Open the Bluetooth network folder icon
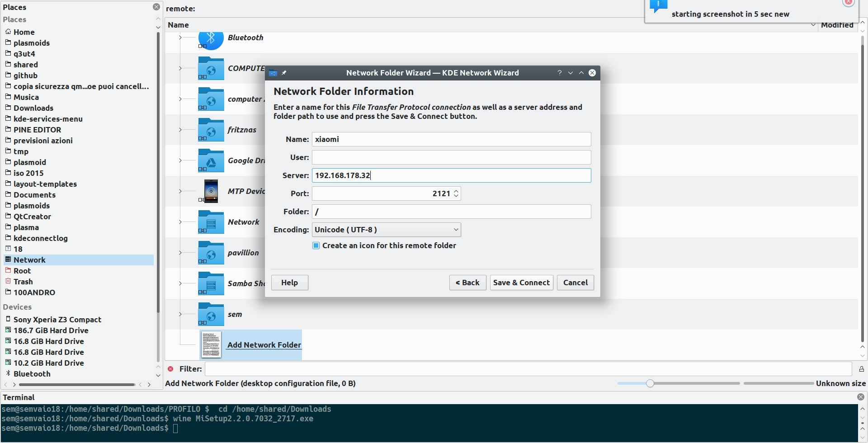This screenshot has width=868, height=443. 211,39
